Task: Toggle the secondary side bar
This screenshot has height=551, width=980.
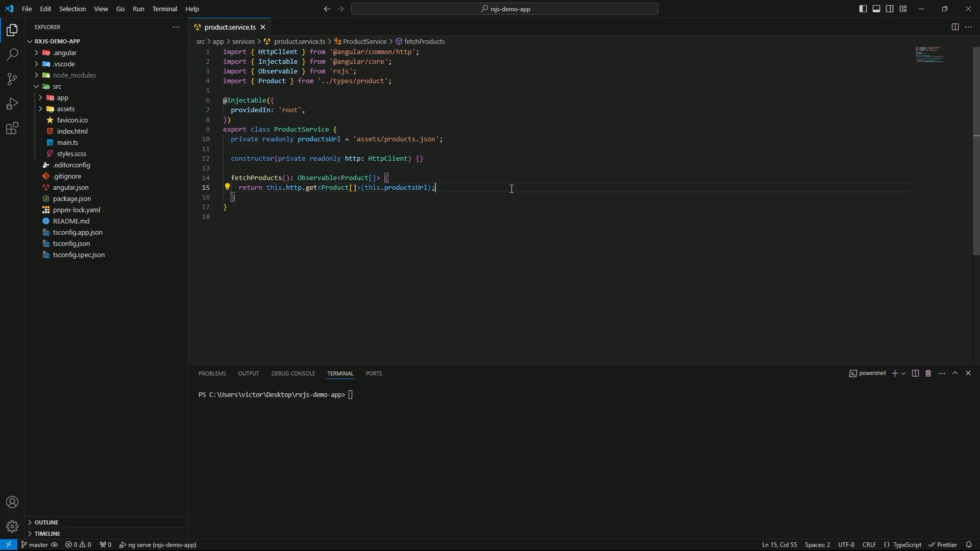Action: pyautogui.click(x=890, y=9)
